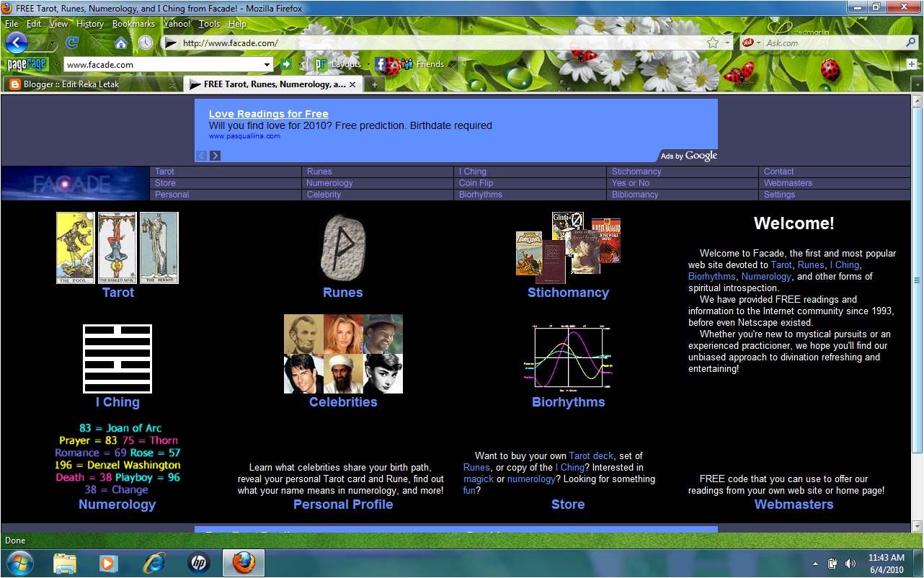Go to the Firefox home page icon
Screen dimensions: 924x578
point(121,43)
